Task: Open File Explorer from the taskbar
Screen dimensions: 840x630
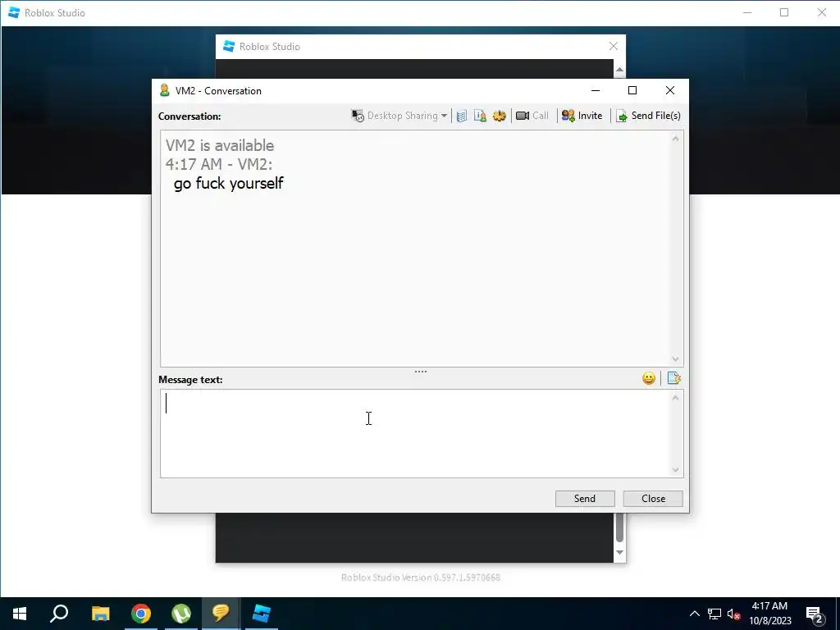Action: pyautogui.click(x=100, y=614)
